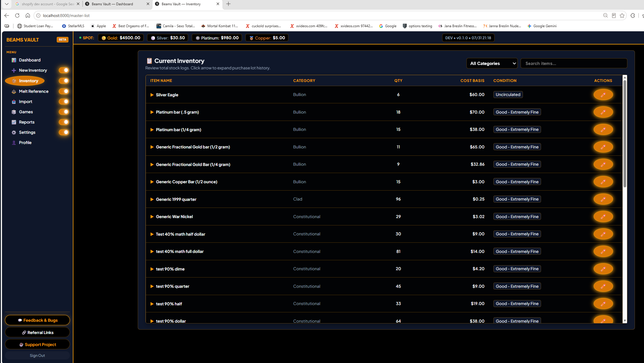This screenshot has width=644, height=363.
Task: Open the StellarMLS bookmark
Action: point(73,26)
